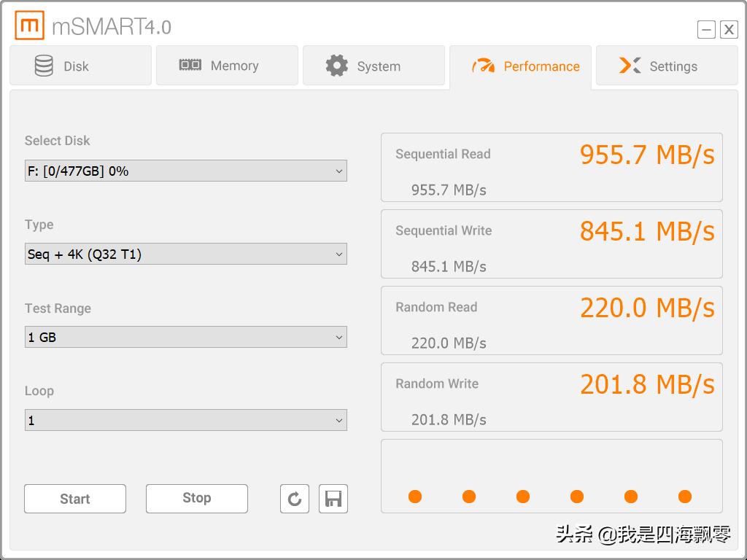Image resolution: width=747 pixels, height=560 pixels.
Task: Select the Sequential Read result panel
Action: tap(551, 168)
